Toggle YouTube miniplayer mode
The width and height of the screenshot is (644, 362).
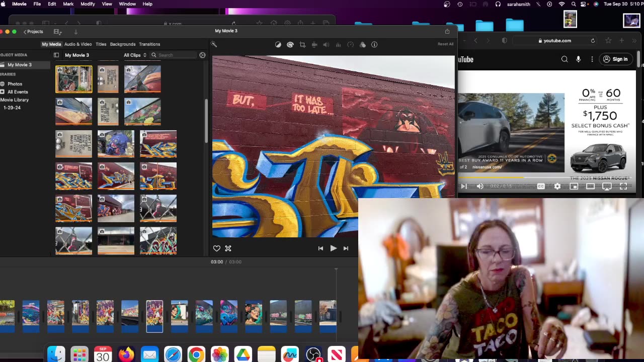click(574, 186)
